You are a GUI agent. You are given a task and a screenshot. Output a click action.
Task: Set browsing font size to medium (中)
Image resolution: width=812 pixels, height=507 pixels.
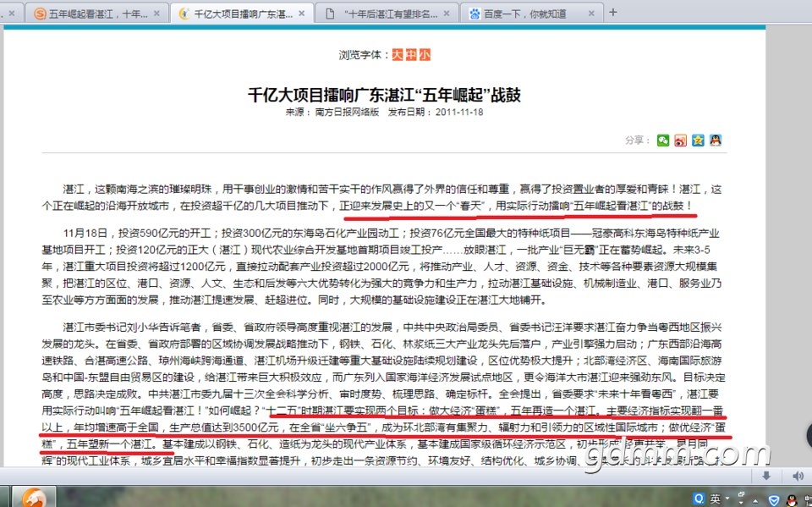[x=410, y=55]
